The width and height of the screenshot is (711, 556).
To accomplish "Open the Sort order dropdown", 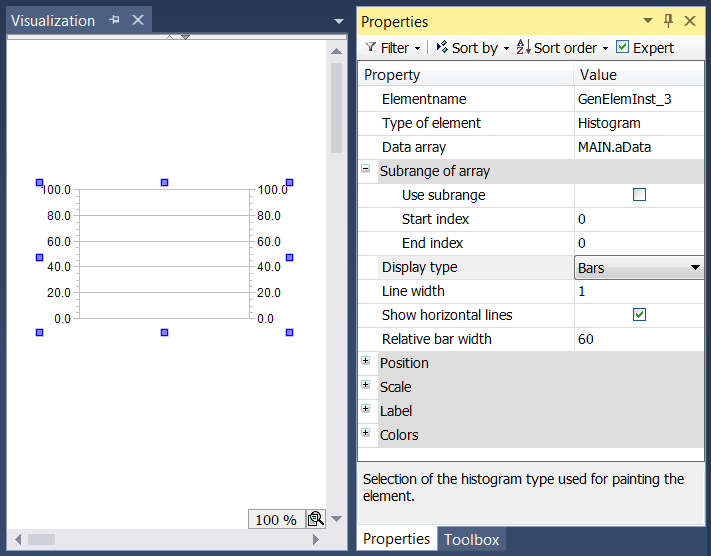I will tap(605, 48).
